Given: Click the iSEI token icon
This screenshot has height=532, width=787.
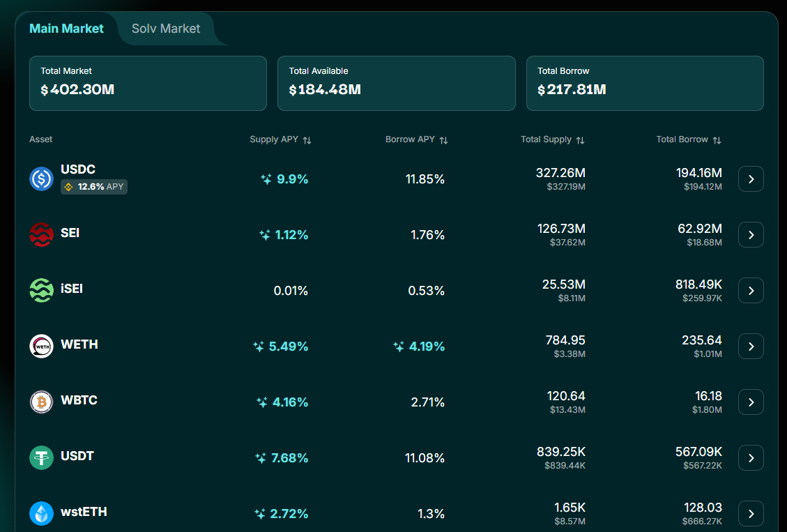Looking at the screenshot, I should coord(41,290).
